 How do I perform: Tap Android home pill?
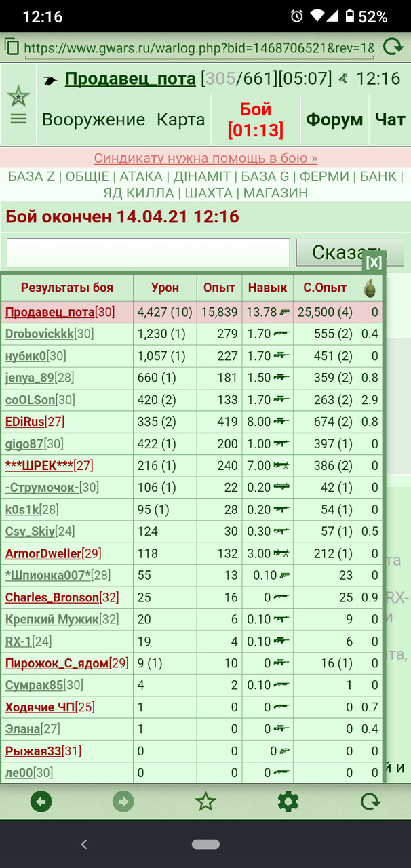point(206,844)
